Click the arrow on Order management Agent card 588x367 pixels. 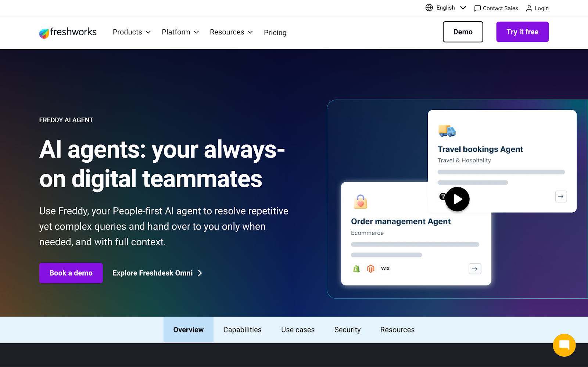click(x=475, y=269)
